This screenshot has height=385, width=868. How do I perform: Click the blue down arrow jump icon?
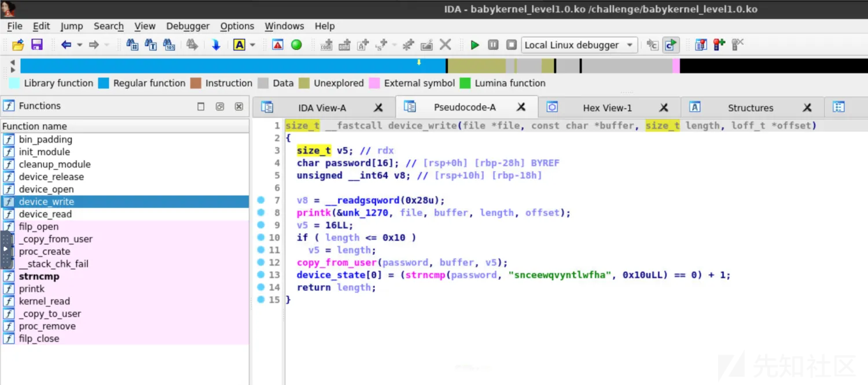(216, 45)
